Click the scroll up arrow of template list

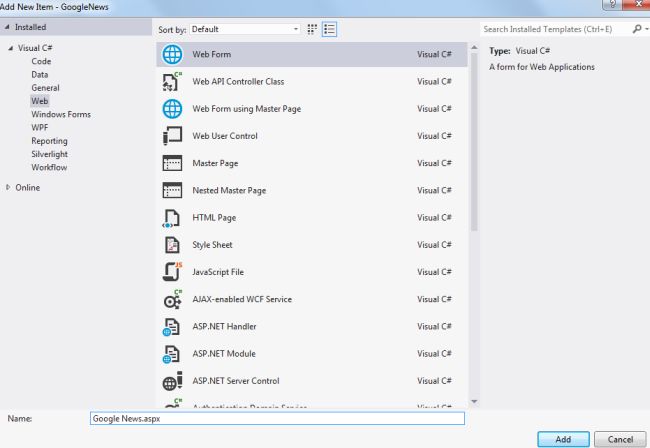click(474, 48)
